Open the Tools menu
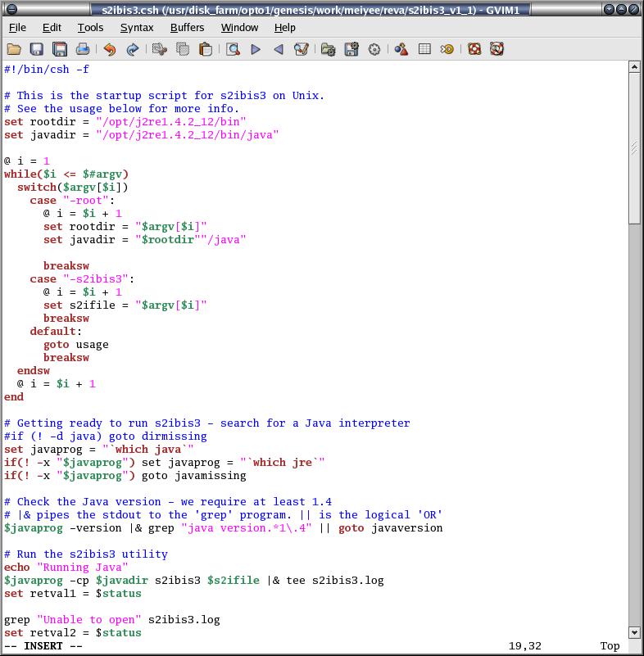Image resolution: width=644 pixels, height=656 pixels. tap(90, 28)
